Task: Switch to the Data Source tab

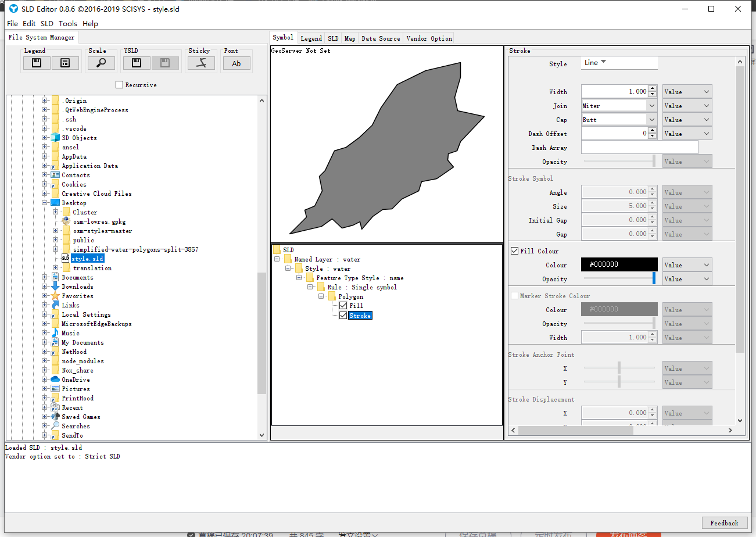Action: click(381, 38)
